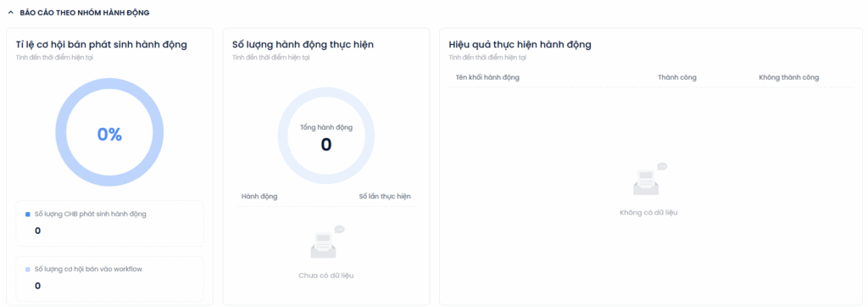Screen dimensions: 868x307
Task: Collapse the Báo cáo theo nhóm hành động section
Action: (x=10, y=13)
